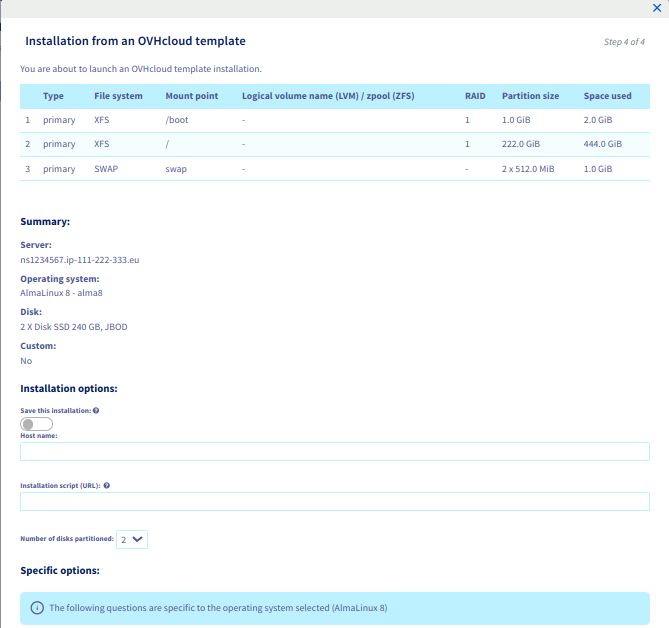Click the Type column header
The width and height of the screenshot is (669, 628).
[x=53, y=96]
